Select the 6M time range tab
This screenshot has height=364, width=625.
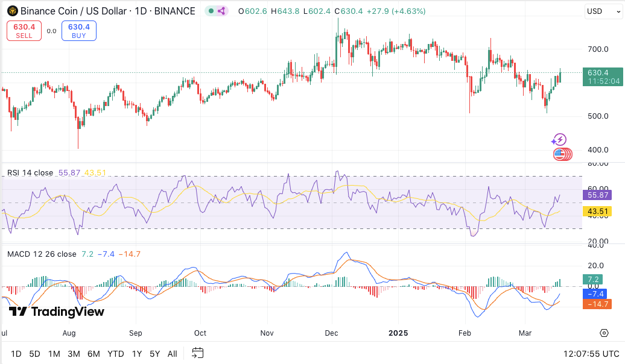pyautogui.click(x=94, y=354)
